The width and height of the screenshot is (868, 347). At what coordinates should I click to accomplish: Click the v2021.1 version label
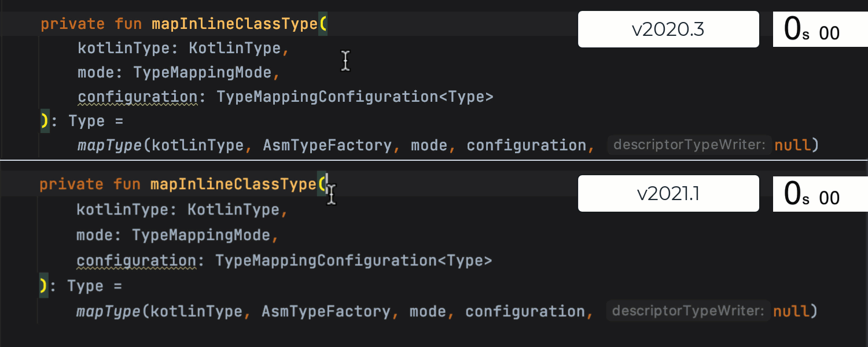[x=668, y=194]
